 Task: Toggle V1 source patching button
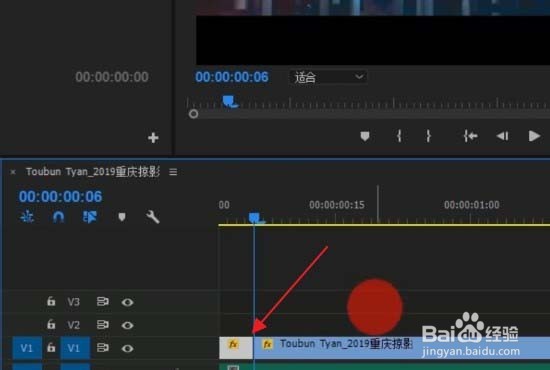(27, 348)
